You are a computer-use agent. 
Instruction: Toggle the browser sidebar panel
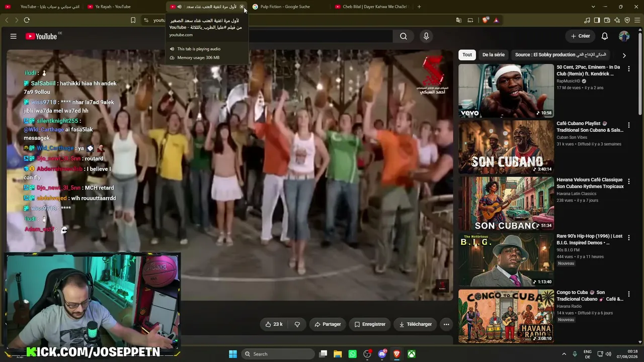click(597, 20)
